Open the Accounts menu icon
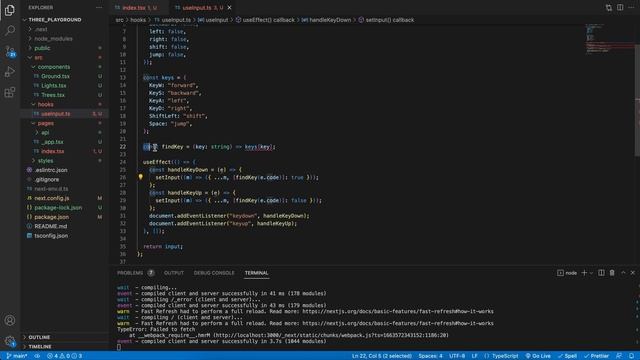The height and width of the screenshot is (360, 640). pos(10,320)
